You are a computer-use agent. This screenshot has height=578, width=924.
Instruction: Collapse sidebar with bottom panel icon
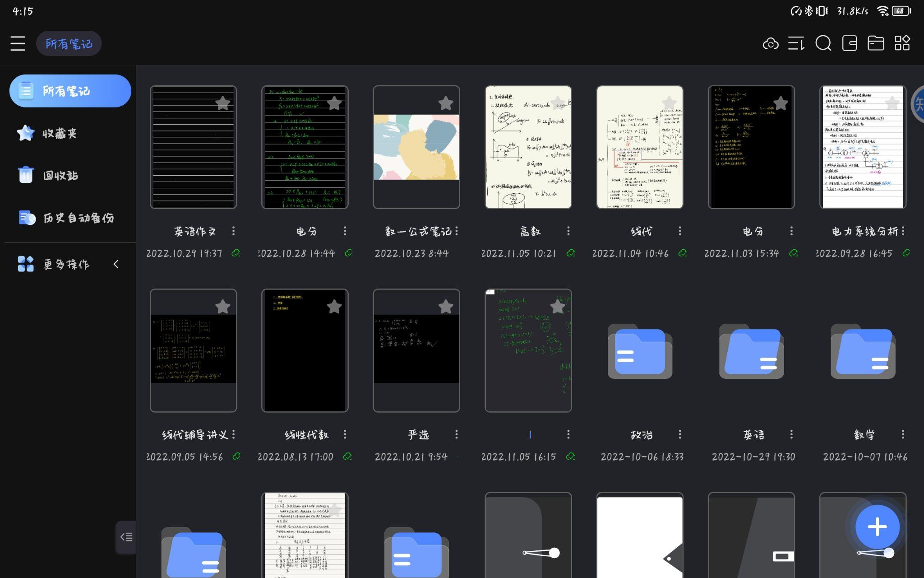(126, 537)
